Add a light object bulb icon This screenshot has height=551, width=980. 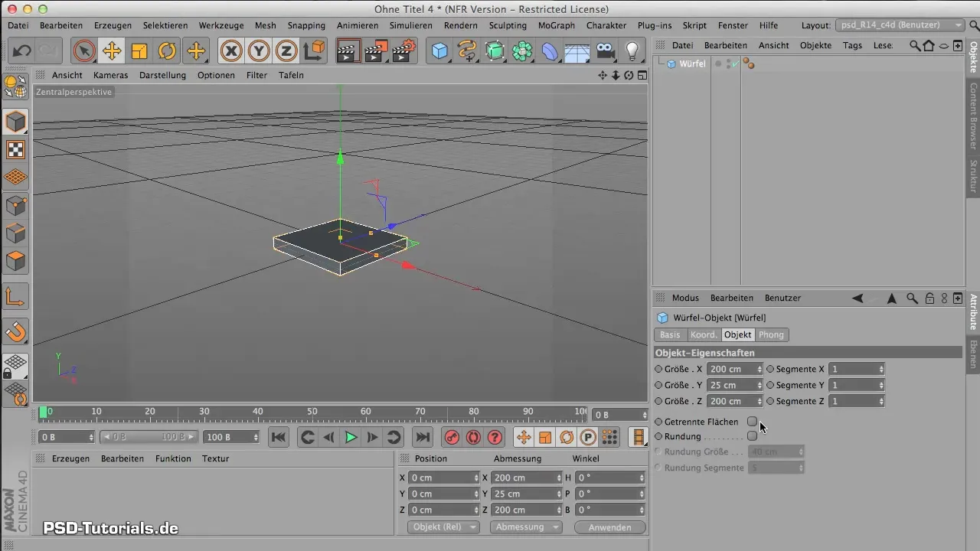(x=632, y=51)
